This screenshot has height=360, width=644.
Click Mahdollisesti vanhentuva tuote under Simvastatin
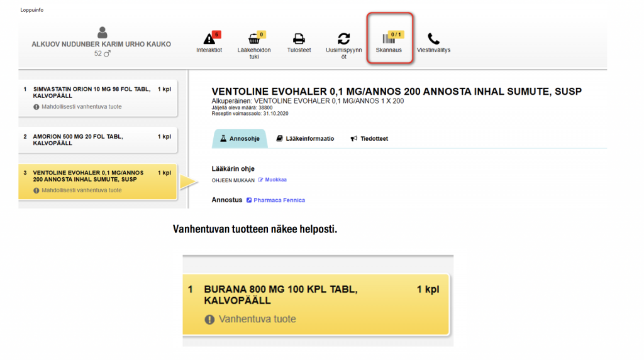click(81, 107)
